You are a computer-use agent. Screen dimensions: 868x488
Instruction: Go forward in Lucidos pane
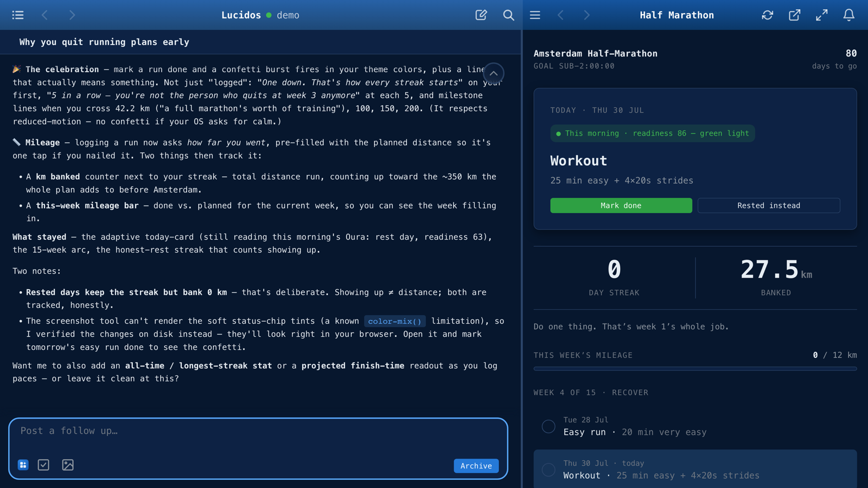point(72,15)
